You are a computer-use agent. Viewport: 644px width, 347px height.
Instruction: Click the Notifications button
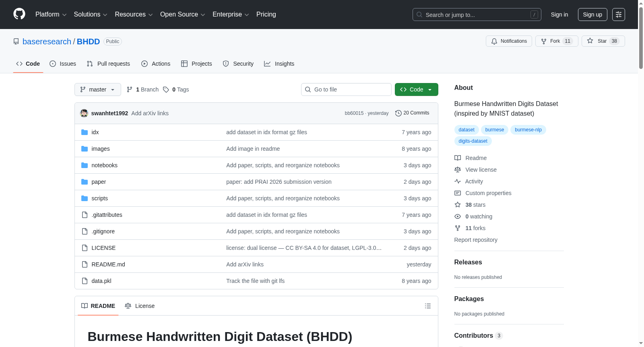pyautogui.click(x=509, y=41)
